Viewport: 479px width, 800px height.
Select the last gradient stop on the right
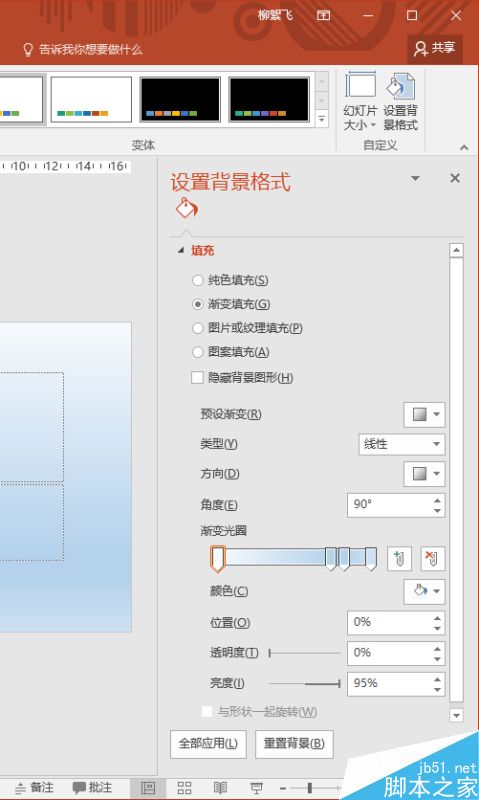pos(371,559)
